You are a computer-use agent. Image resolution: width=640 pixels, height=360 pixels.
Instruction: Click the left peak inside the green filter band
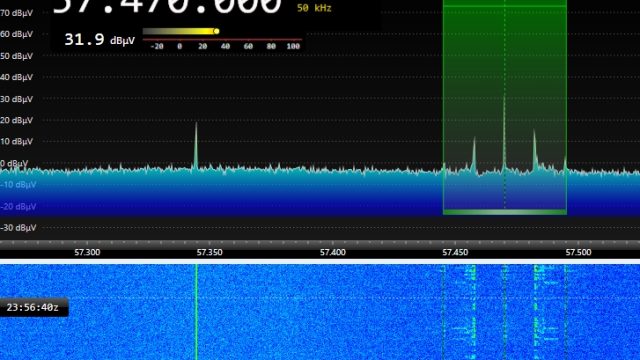point(474,153)
